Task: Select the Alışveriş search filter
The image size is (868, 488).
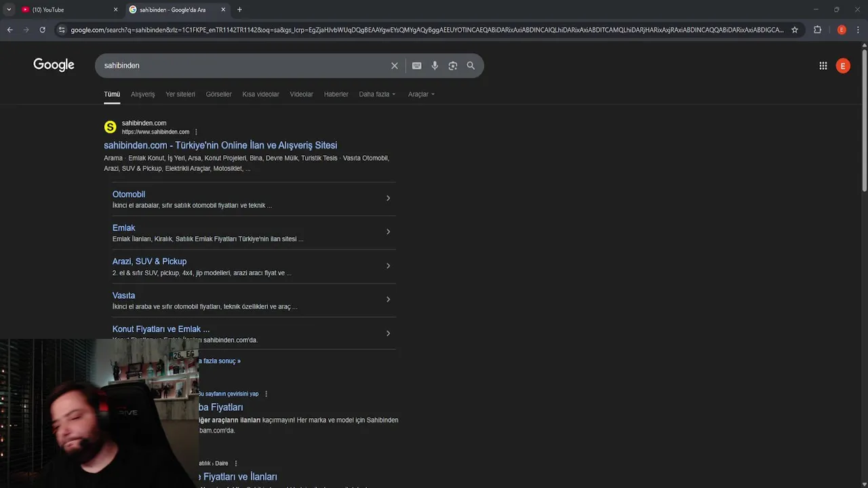Action: tap(142, 94)
